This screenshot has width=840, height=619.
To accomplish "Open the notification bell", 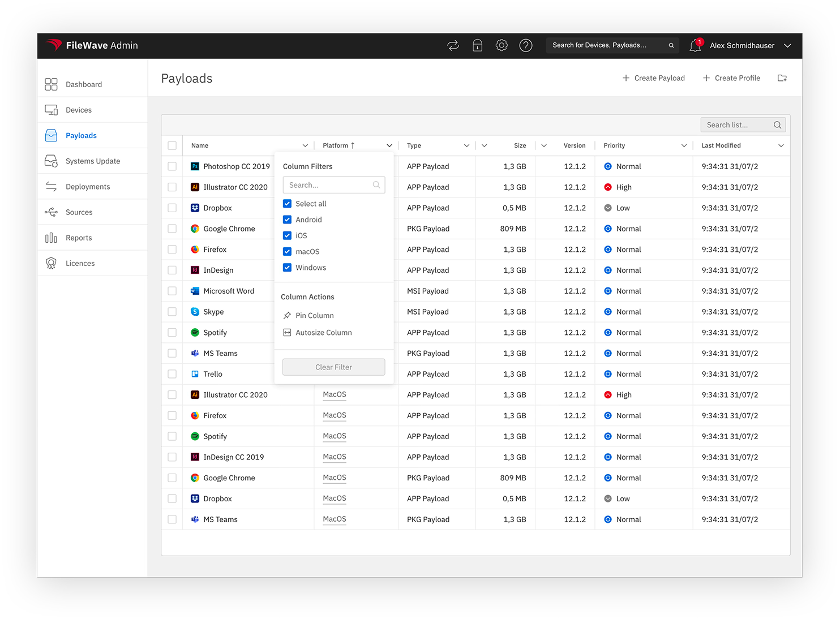I will [x=695, y=45].
